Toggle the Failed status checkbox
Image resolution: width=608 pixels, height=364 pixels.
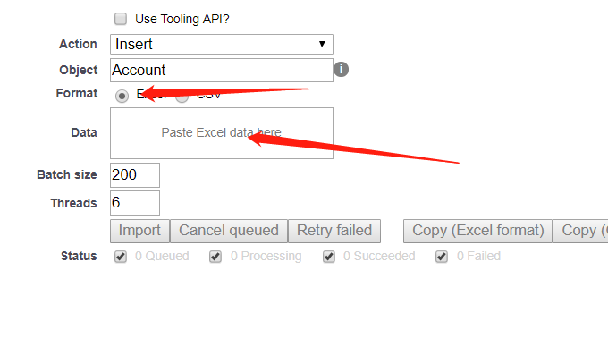pos(442,257)
